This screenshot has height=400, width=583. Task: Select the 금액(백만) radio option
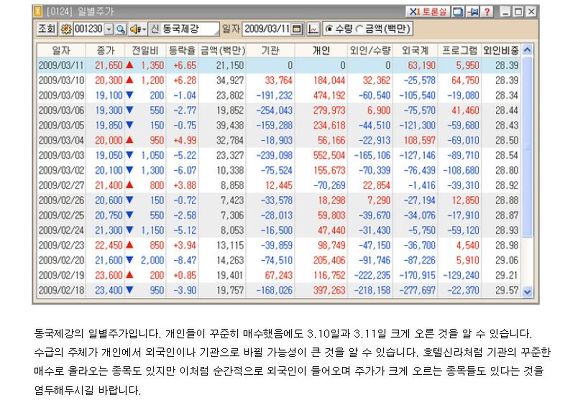[x=383, y=29]
